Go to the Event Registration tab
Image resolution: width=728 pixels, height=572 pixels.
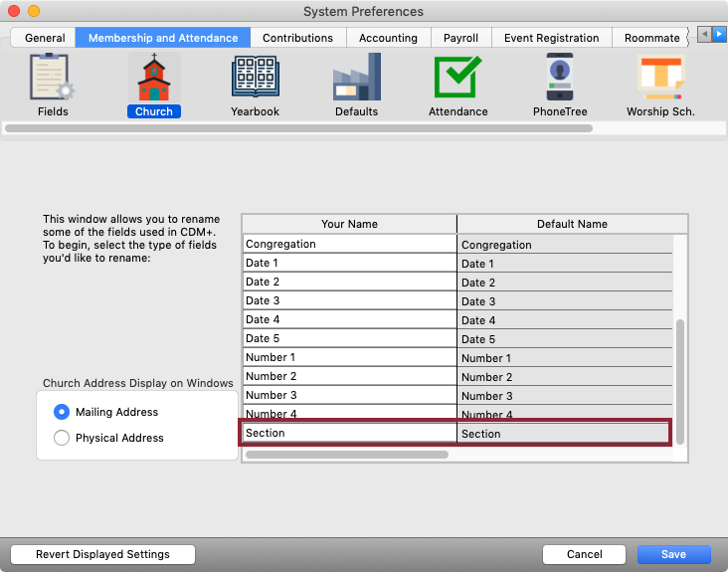551,38
